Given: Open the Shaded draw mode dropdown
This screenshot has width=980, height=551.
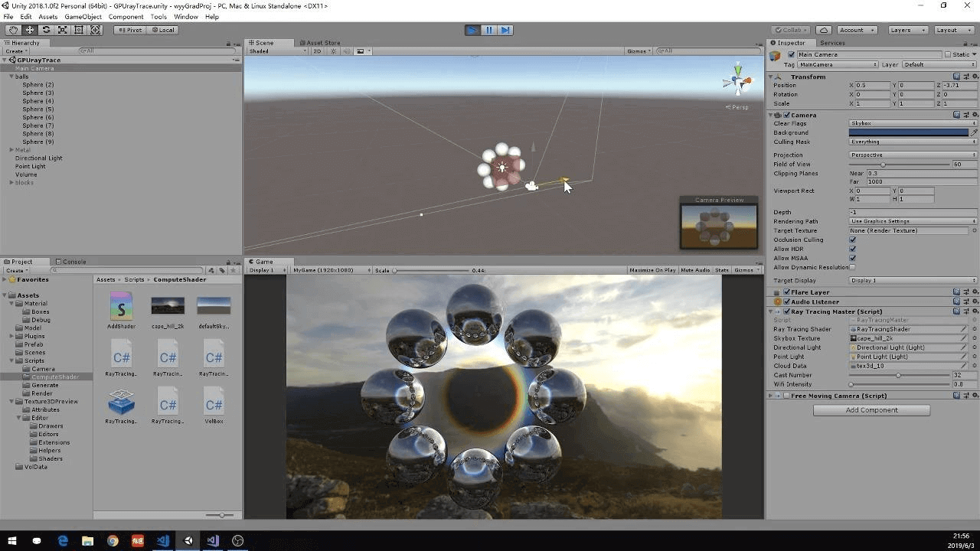Looking at the screenshot, I should coord(277,51).
